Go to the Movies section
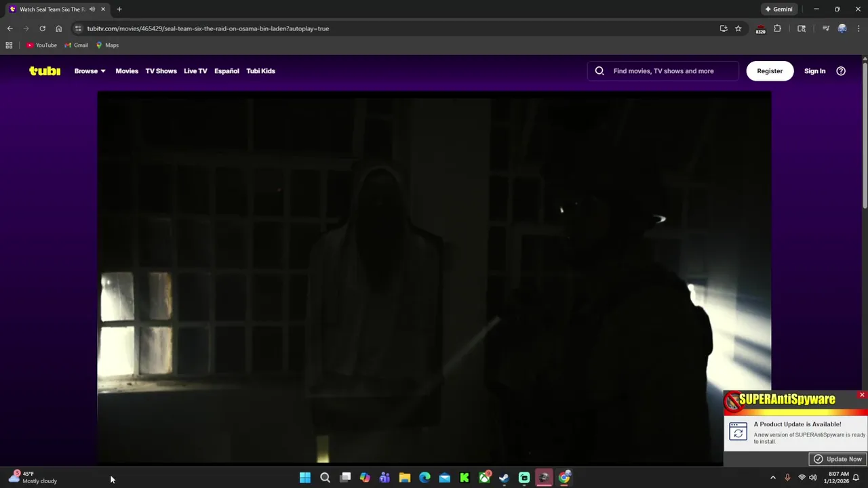Screen dimensions: 868x488 tap(127, 70)
